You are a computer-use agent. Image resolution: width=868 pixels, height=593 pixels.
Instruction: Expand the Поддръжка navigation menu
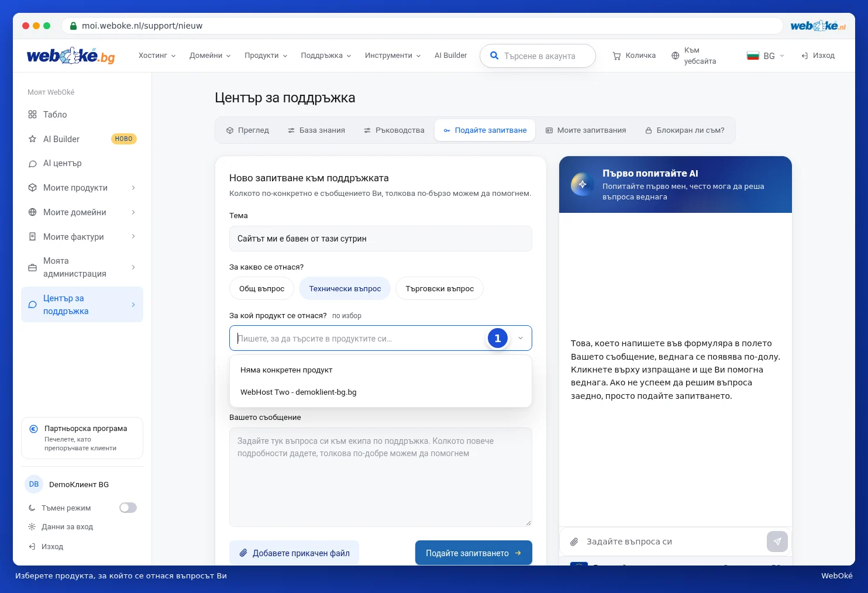click(326, 56)
